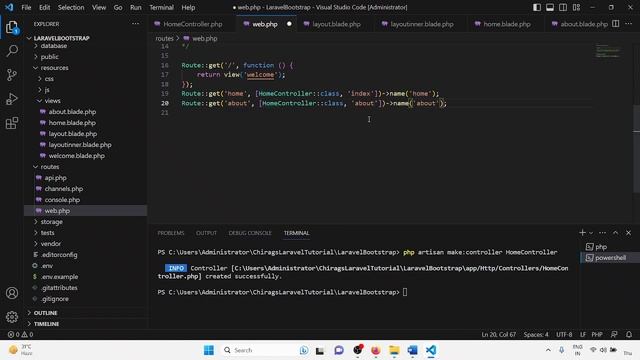Click the feedback icon in status bar
640x360 pixels.
[x=614, y=335]
